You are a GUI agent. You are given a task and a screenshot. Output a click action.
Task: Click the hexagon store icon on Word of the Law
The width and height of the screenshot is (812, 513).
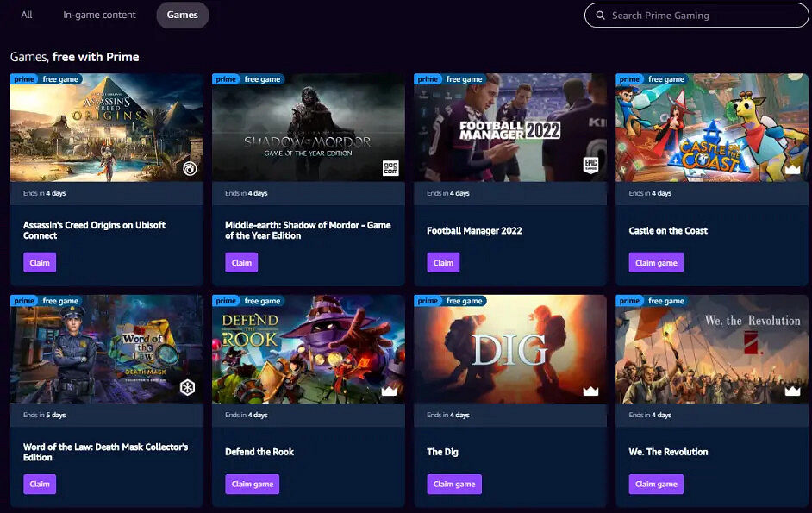click(x=187, y=388)
